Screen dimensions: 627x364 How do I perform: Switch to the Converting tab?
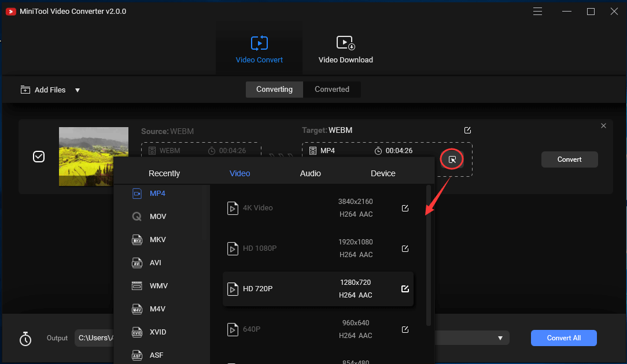[x=274, y=90]
